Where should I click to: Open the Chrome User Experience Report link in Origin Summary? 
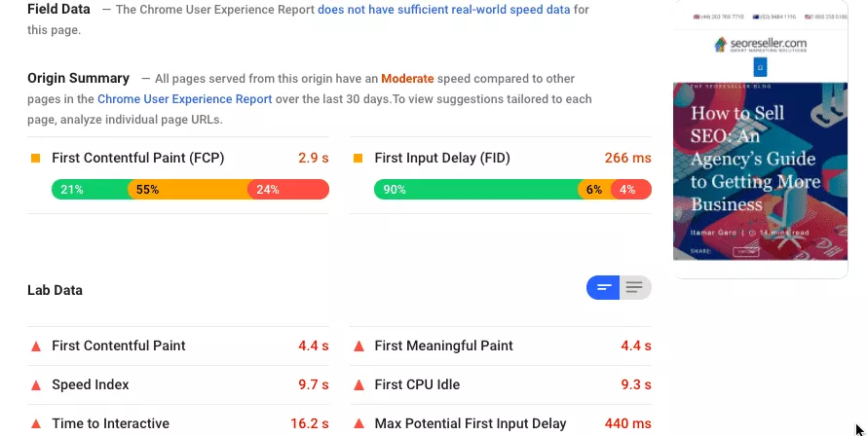(x=184, y=98)
